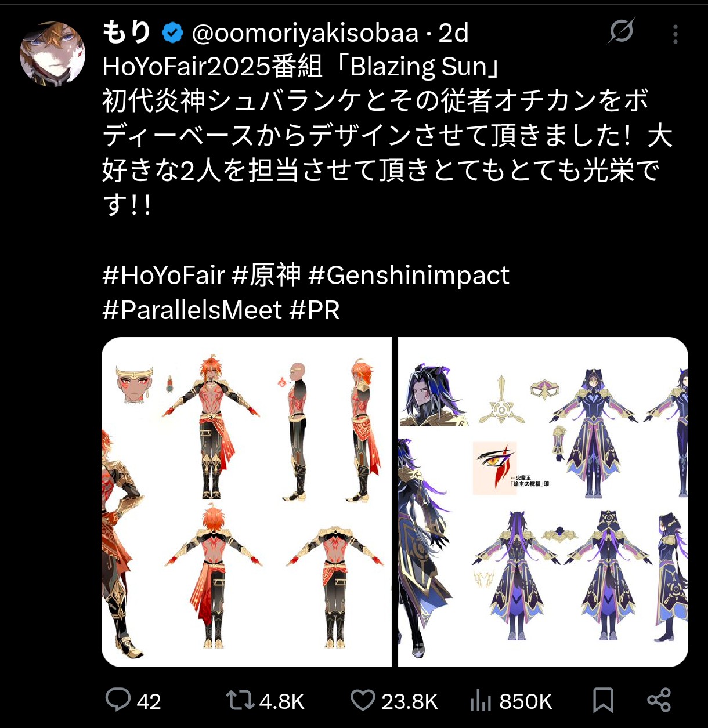This screenshot has height=728, width=708.
Task: Open the reply comment icon
Action: tap(118, 700)
